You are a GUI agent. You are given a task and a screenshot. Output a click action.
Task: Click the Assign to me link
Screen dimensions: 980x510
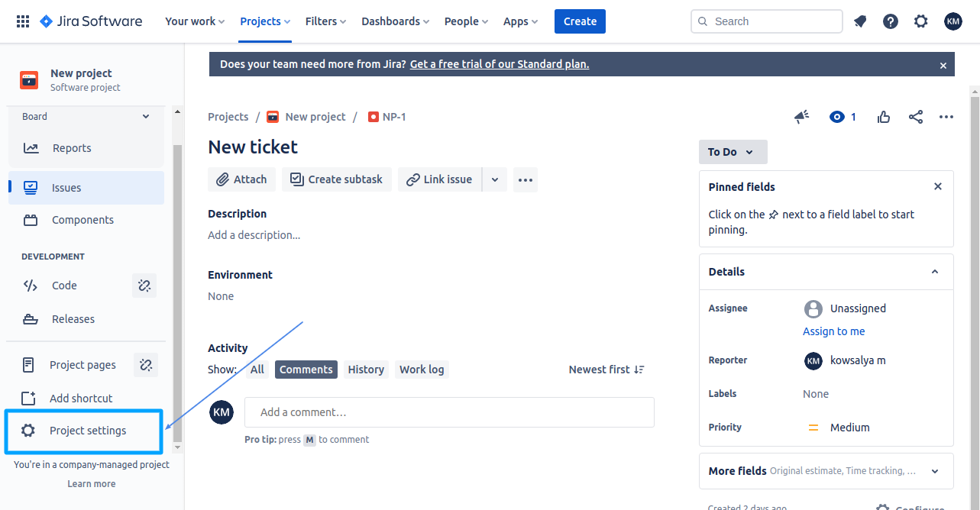[834, 331]
